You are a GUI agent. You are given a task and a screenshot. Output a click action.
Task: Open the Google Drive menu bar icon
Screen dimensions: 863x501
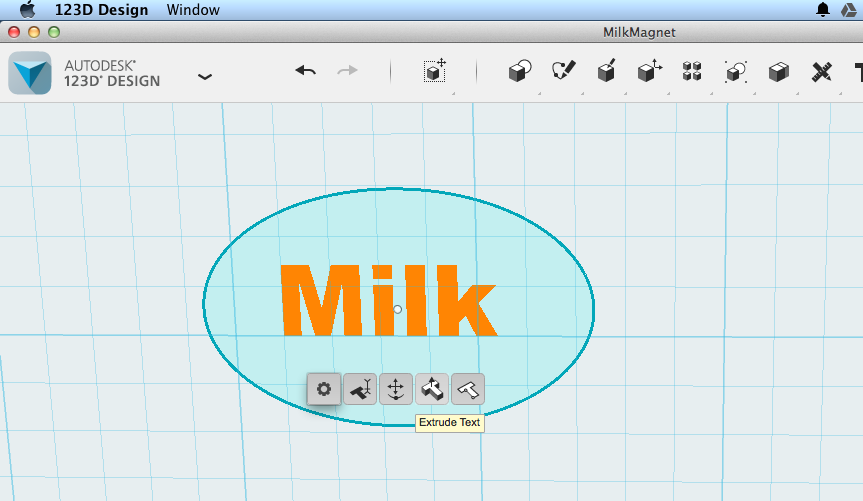tap(849, 10)
